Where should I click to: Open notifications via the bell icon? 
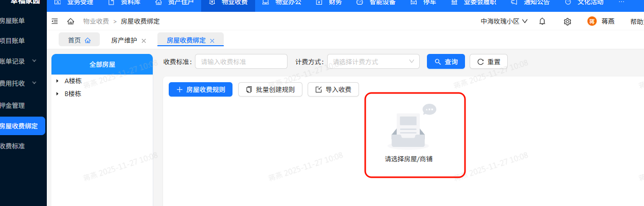pyautogui.click(x=542, y=22)
